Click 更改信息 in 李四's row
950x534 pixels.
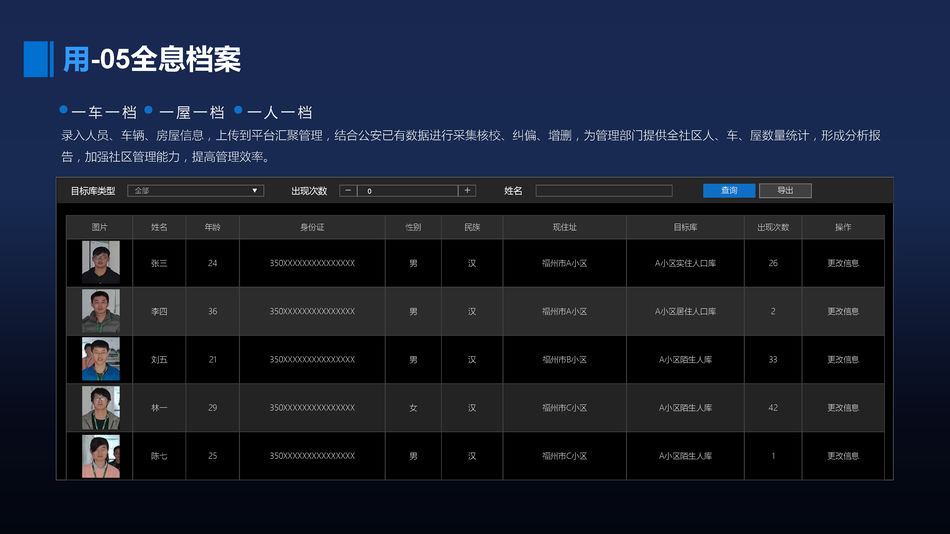click(842, 311)
